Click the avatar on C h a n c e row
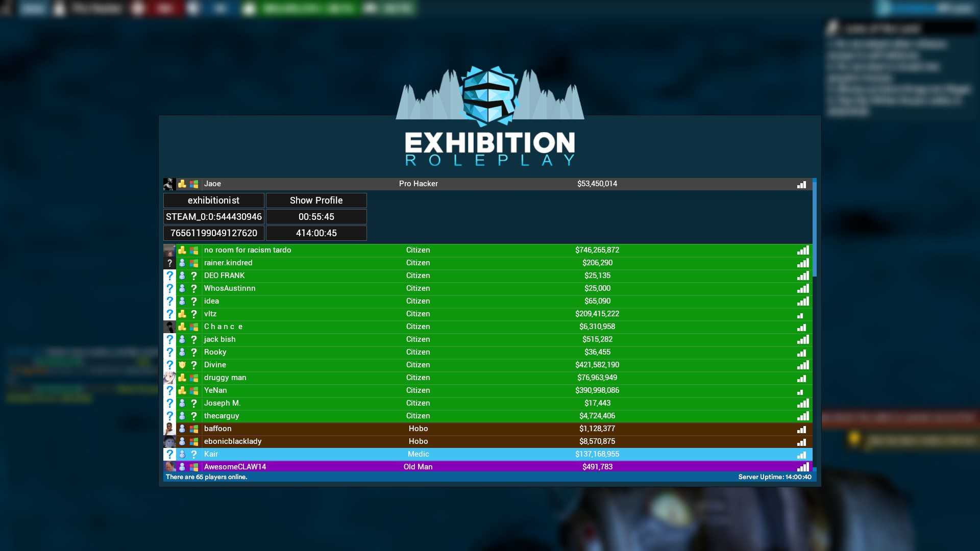Image resolution: width=980 pixels, height=551 pixels. click(x=169, y=327)
